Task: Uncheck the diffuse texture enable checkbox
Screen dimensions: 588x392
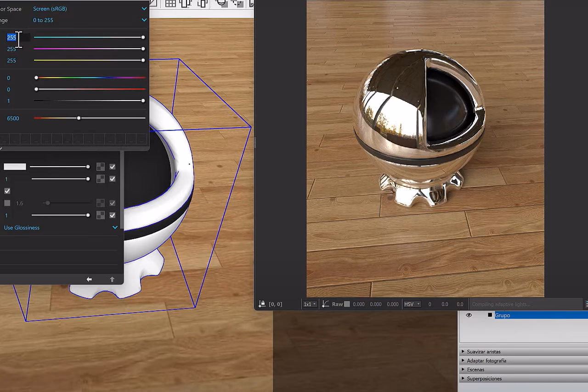Action: click(113, 167)
